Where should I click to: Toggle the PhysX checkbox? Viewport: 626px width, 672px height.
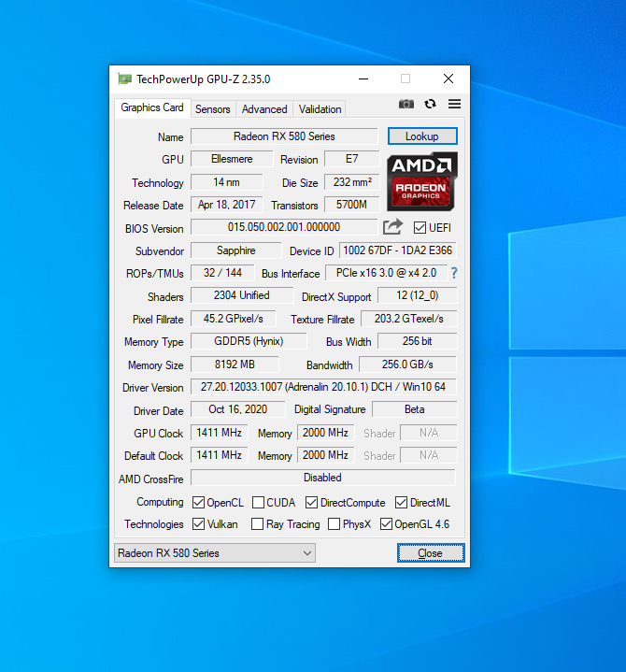[334, 523]
